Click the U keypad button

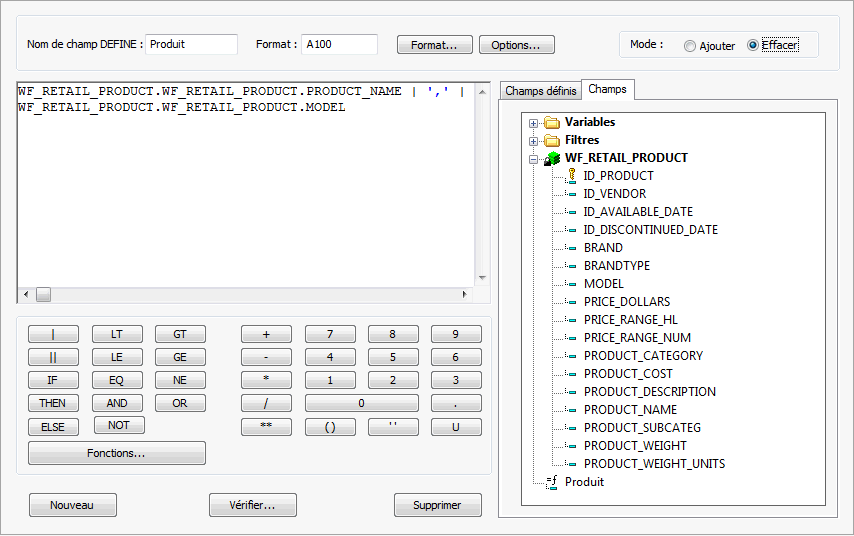(x=456, y=427)
